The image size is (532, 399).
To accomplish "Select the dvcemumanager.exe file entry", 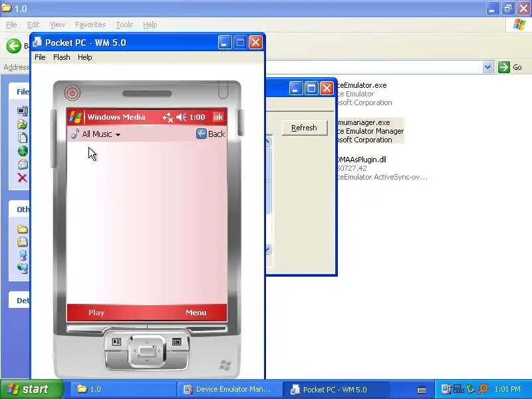I will [370, 131].
